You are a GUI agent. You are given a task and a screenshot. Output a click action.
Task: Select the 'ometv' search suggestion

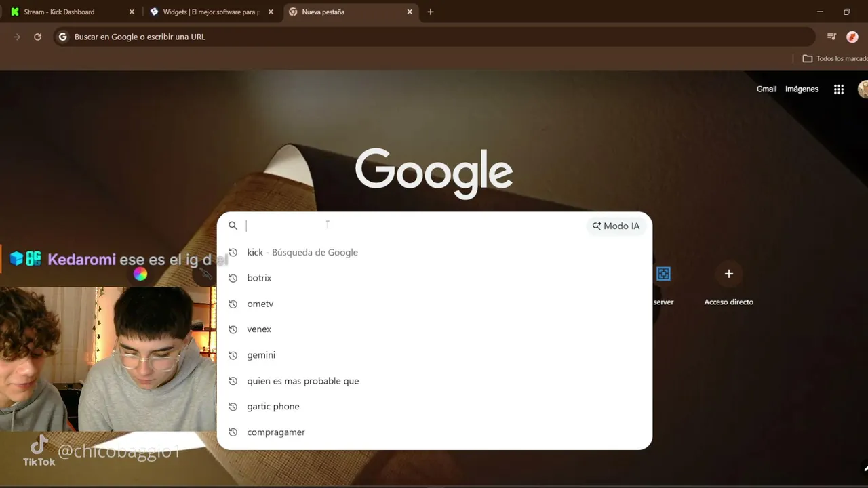pos(434,304)
